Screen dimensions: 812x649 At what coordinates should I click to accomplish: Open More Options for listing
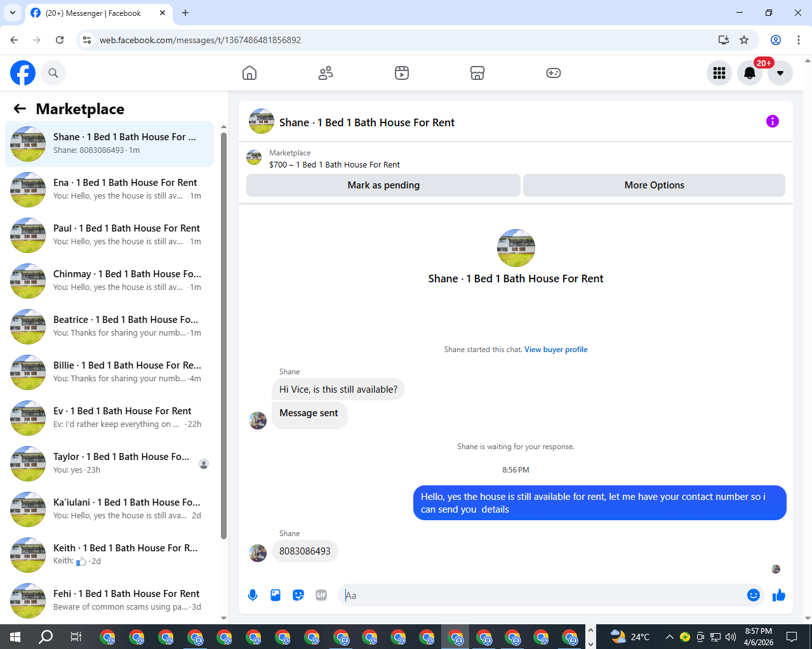pyautogui.click(x=654, y=185)
